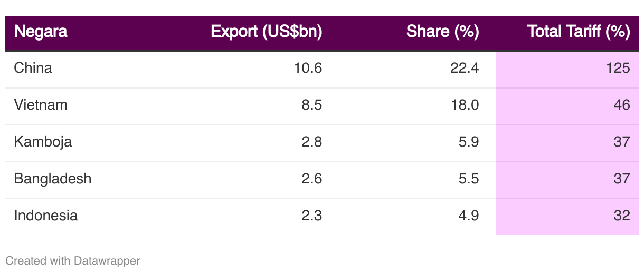Click the Kamboja country cell
This screenshot has height=273, width=644.
click(43, 142)
